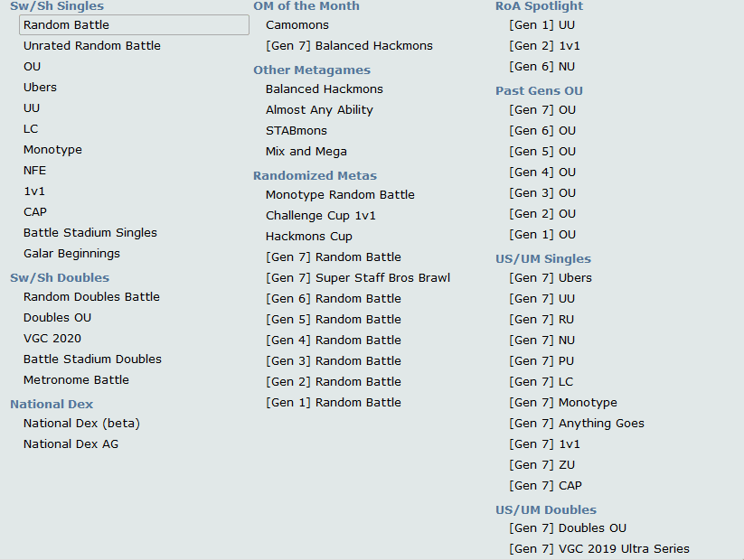Screen dimensions: 744x560
Task: Select Mix and Mega format
Action: [x=306, y=151]
